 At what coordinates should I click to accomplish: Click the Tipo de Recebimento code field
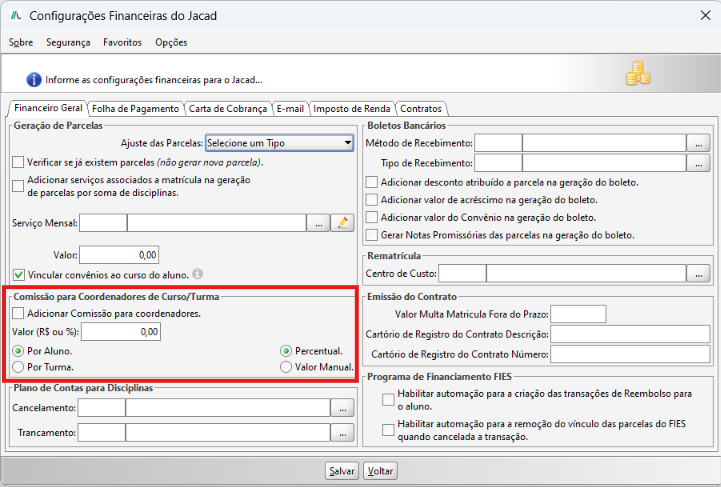pyautogui.click(x=498, y=163)
